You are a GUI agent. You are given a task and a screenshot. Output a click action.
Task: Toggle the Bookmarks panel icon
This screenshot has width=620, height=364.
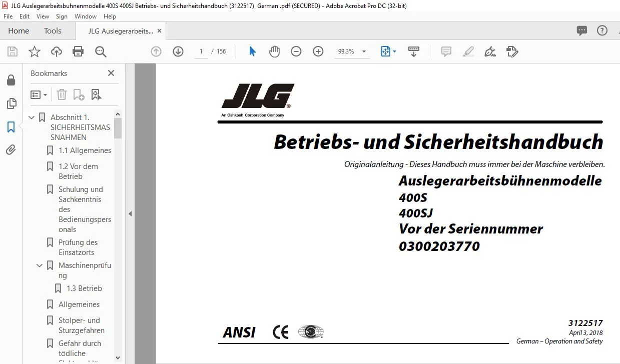click(11, 127)
